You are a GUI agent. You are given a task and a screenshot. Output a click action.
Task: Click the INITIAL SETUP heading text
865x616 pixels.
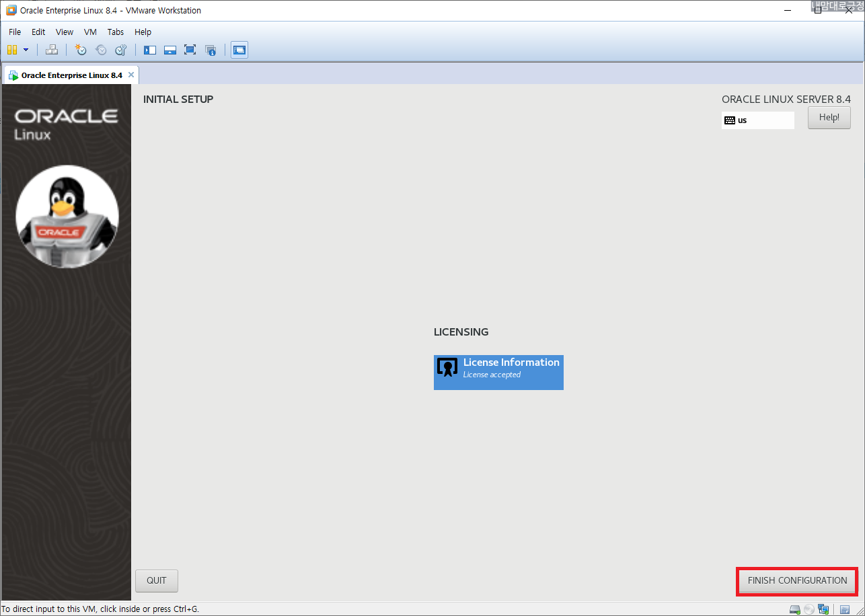point(178,100)
